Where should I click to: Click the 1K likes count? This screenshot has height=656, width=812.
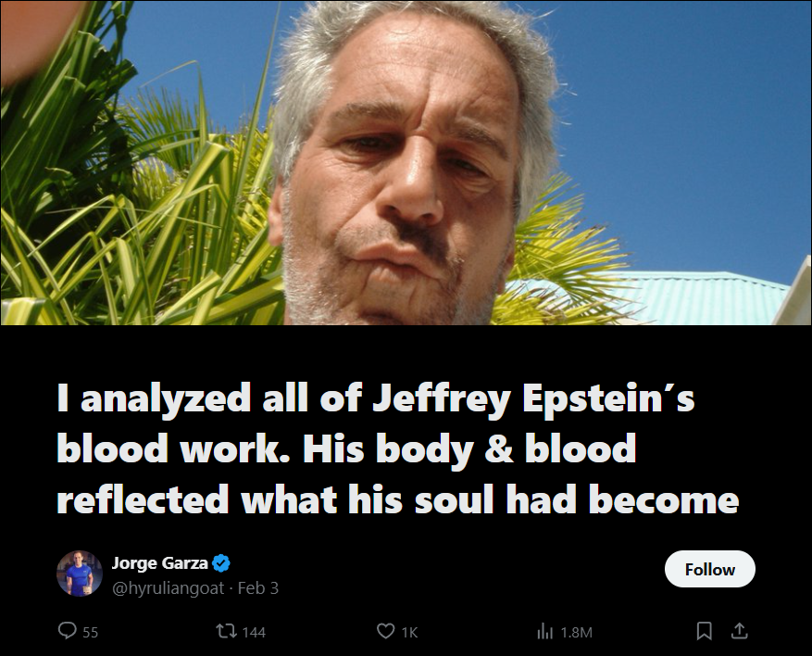[409, 632]
